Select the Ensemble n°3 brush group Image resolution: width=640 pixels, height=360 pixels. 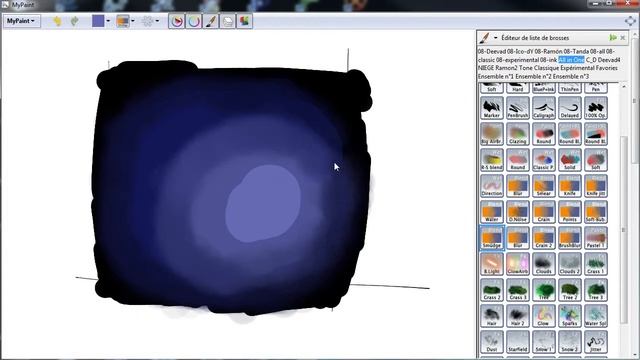click(x=571, y=76)
